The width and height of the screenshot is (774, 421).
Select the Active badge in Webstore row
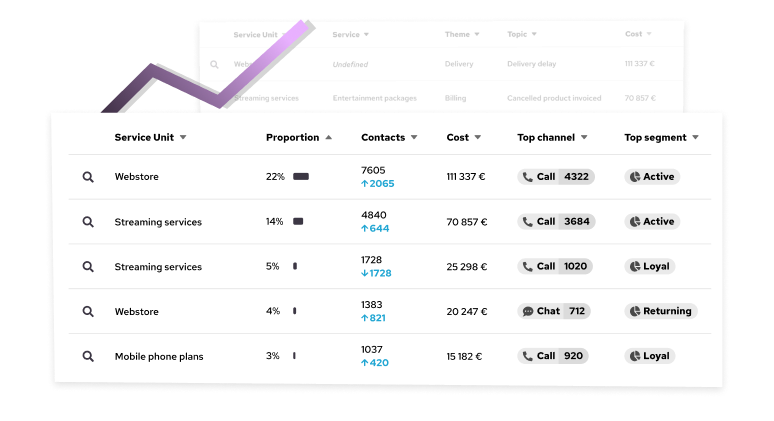tap(652, 177)
